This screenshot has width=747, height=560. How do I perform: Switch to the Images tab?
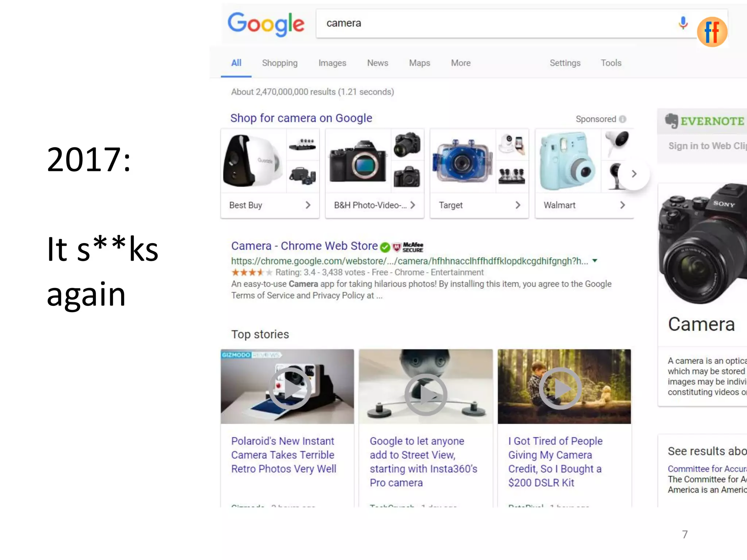[332, 63]
